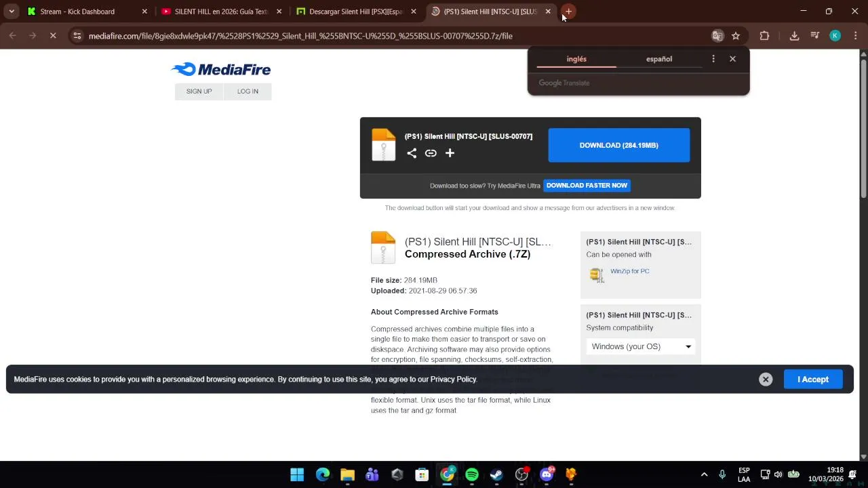Select the español tab in translate popup

click(x=659, y=59)
